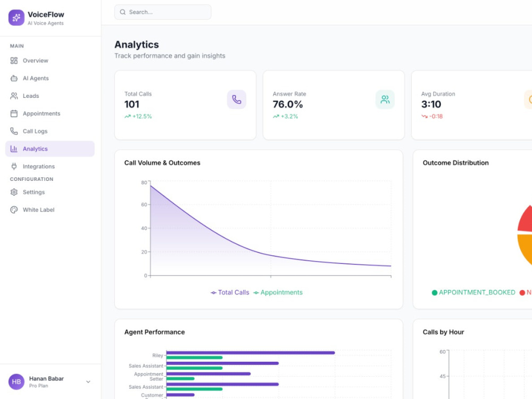This screenshot has width=532, height=399.
Task: Click inside the Search field
Action: 163,12
